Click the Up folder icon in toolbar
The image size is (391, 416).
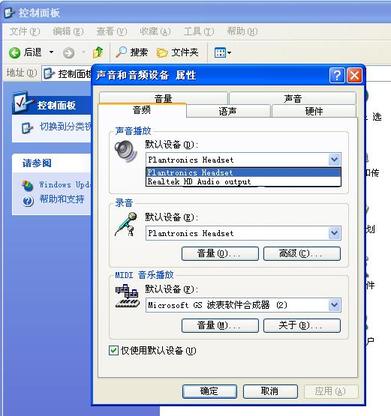(98, 52)
